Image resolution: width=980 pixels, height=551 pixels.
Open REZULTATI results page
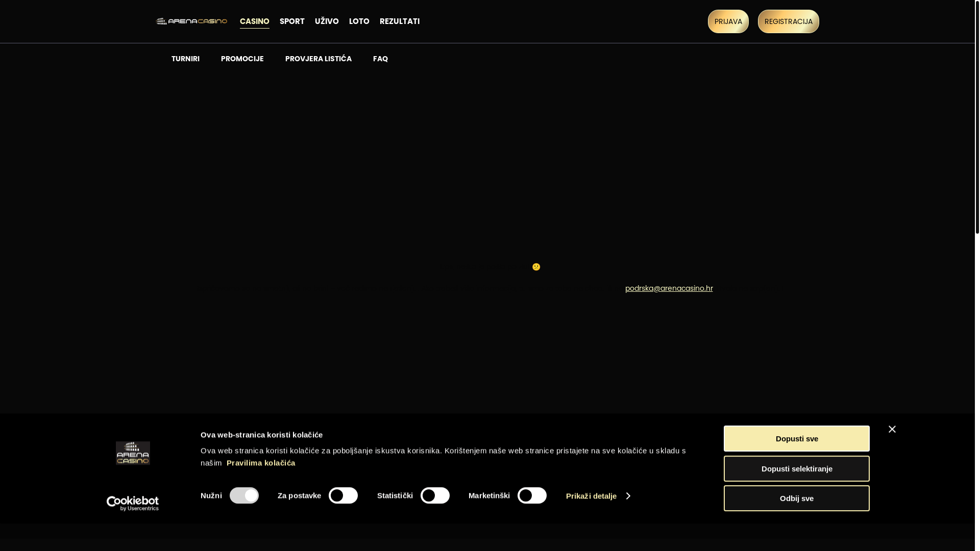click(x=400, y=21)
